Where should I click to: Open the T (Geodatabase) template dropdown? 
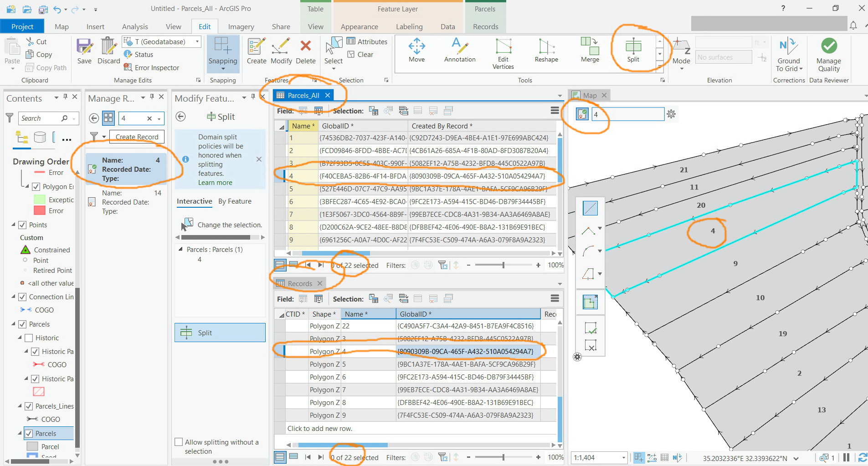[197, 41]
